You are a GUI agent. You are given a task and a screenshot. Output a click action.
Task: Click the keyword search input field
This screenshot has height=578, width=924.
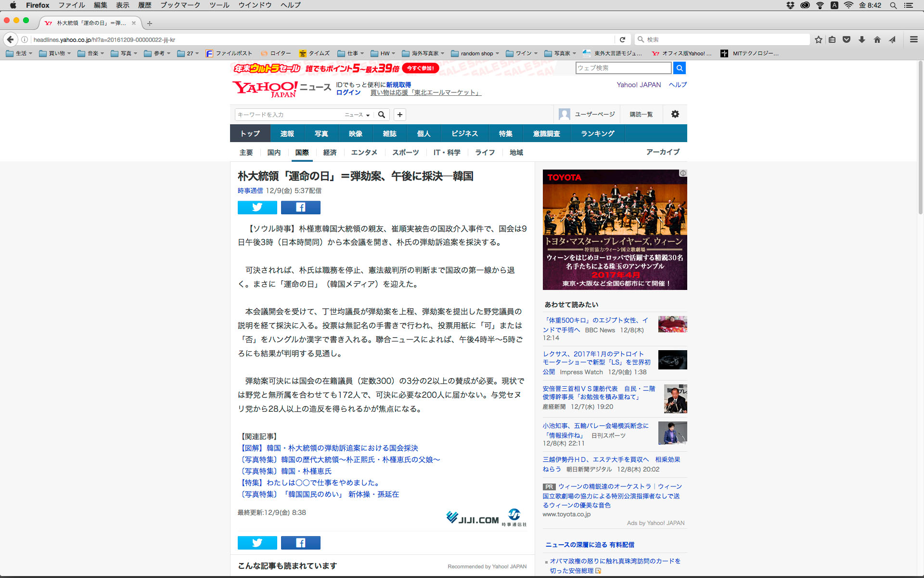pyautogui.click(x=289, y=115)
